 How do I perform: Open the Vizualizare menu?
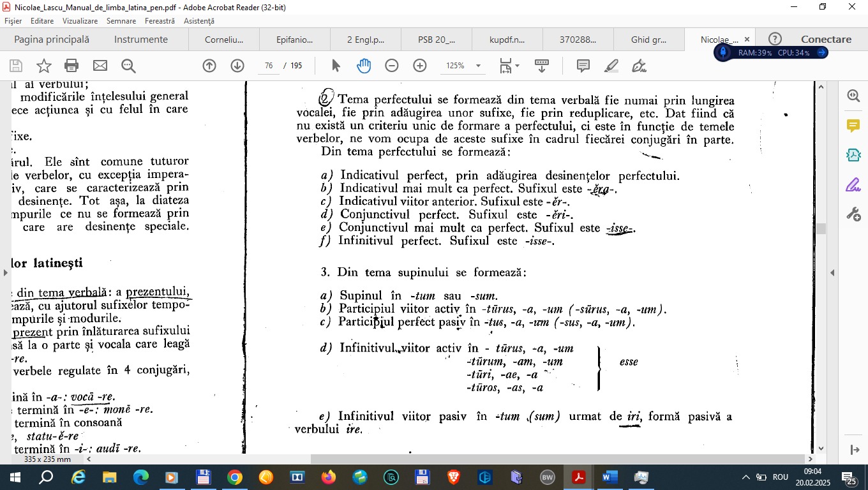pyautogui.click(x=80, y=21)
